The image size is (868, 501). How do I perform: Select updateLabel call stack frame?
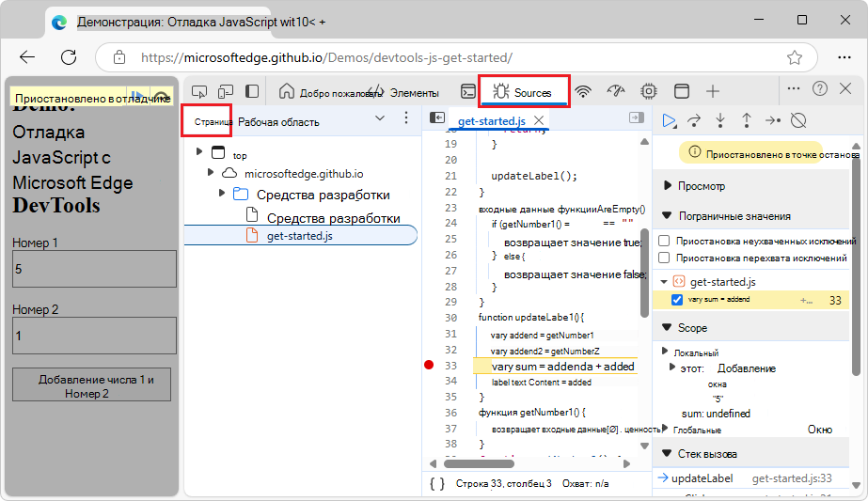point(751,478)
